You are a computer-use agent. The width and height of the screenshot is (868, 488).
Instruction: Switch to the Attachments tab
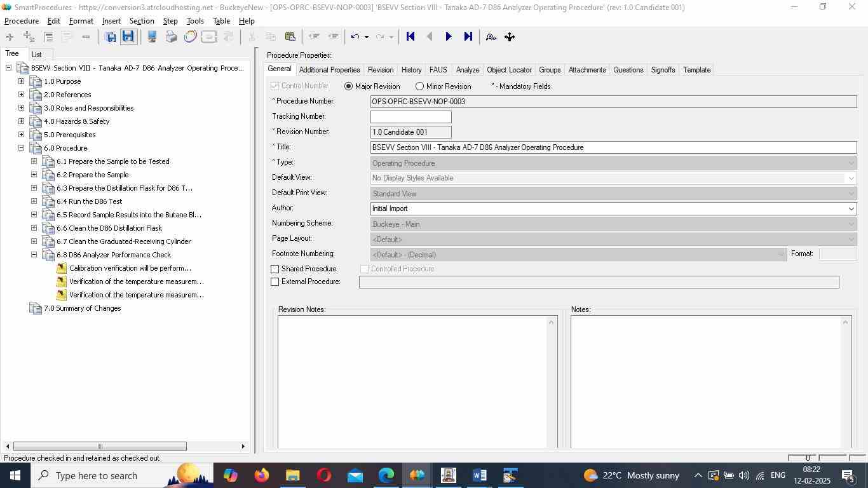pyautogui.click(x=587, y=70)
